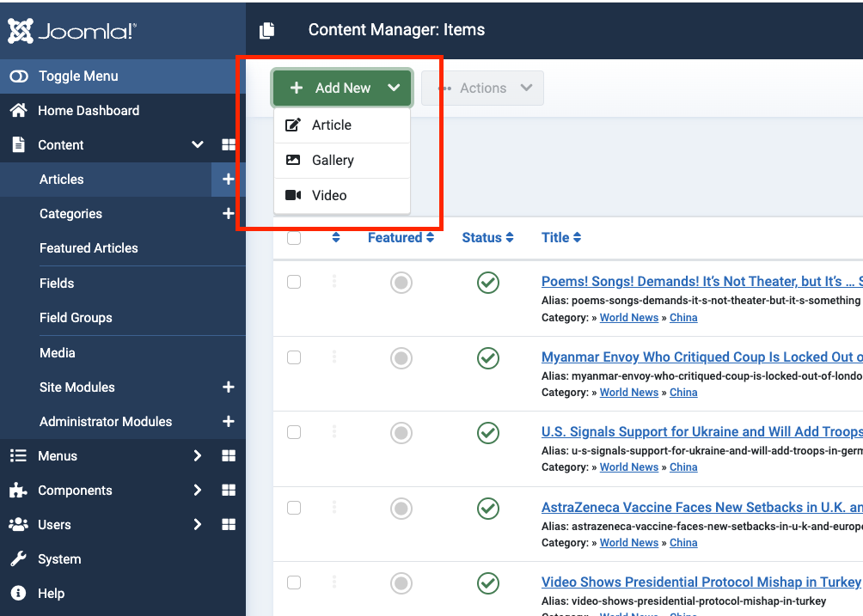The image size is (863, 616).
Task: Choose Video from Add New menu
Action: point(329,196)
